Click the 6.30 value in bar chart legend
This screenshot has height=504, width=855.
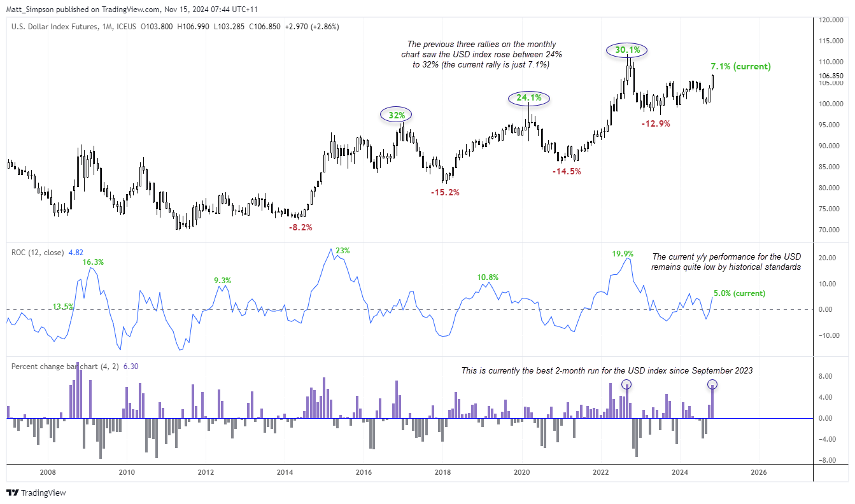(131, 367)
